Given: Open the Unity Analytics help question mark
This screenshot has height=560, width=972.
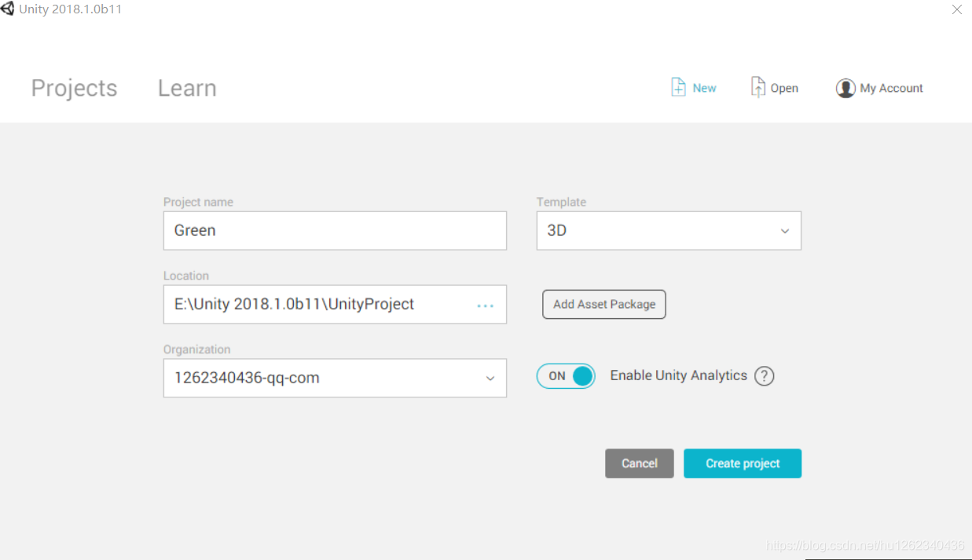Looking at the screenshot, I should (x=764, y=376).
